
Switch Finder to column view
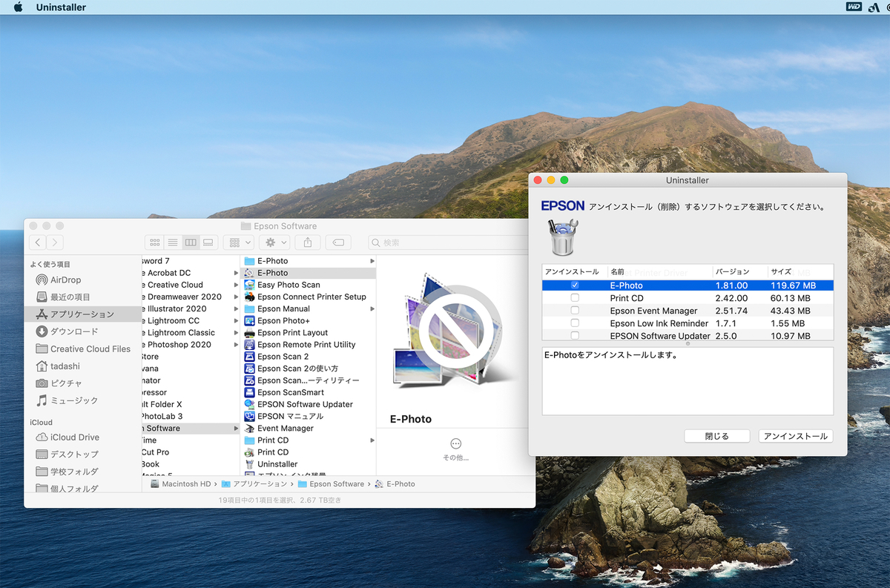tap(190, 242)
